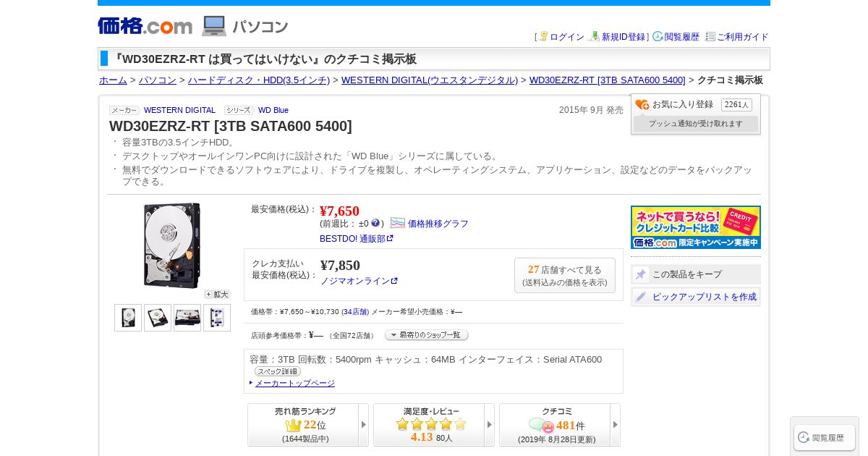The width and height of the screenshot is (868, 456).
Task: Click the question mark help icon
Action: [x=375, y=224]
